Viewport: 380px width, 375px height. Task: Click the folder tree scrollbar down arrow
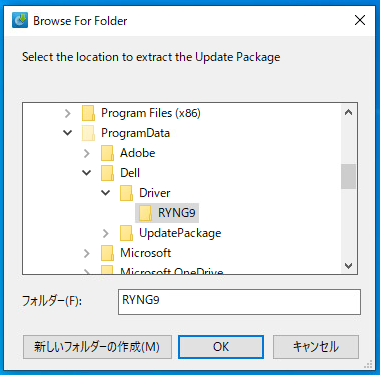[x=349, y=266]
